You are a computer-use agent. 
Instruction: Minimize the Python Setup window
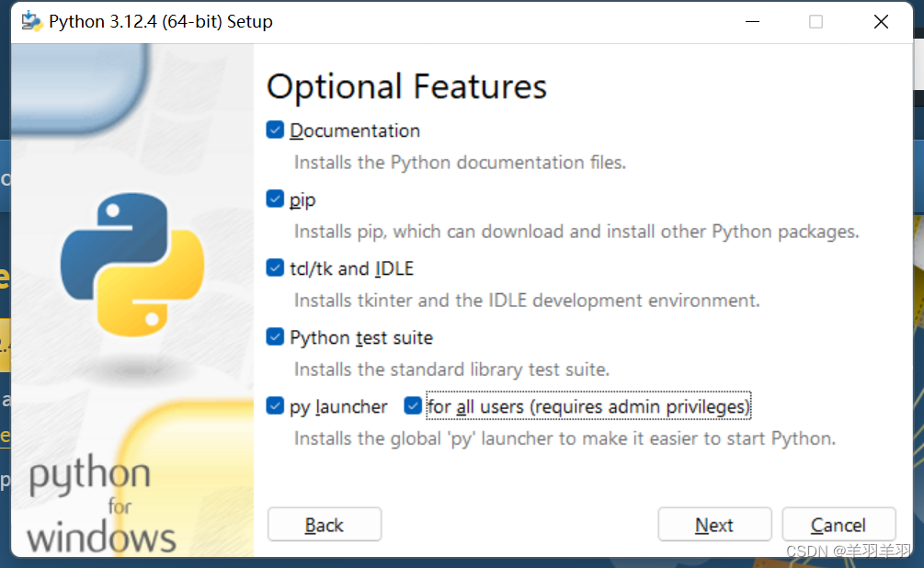point(752,22)
